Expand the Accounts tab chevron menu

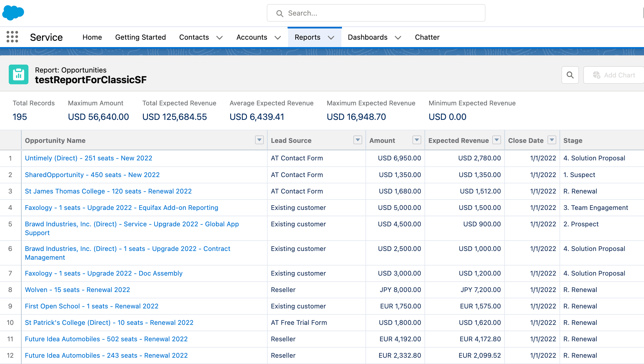[x=278, y=37]
